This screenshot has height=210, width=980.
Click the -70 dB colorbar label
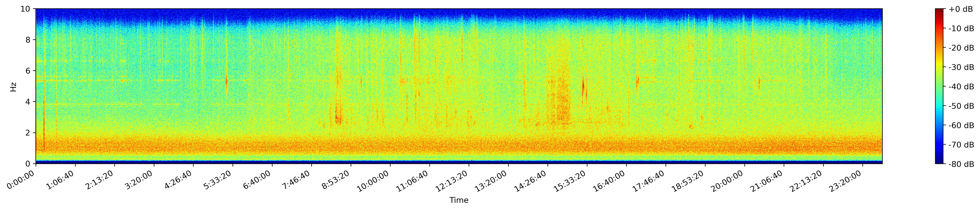pos(961,145)
